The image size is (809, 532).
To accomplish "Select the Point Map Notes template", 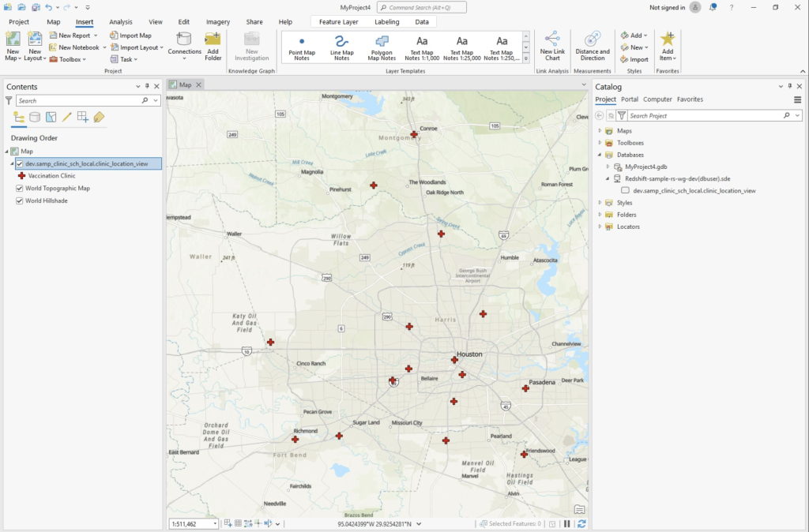I will 301,46.
